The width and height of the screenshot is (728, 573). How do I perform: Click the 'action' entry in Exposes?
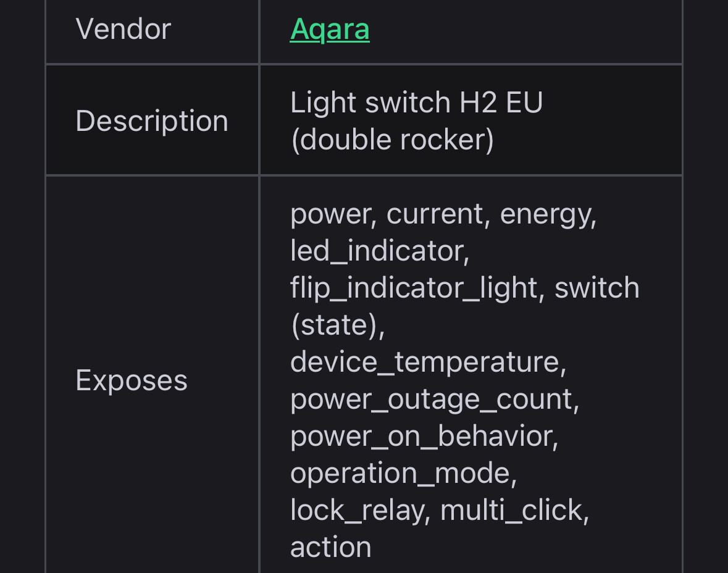[331, 548]
